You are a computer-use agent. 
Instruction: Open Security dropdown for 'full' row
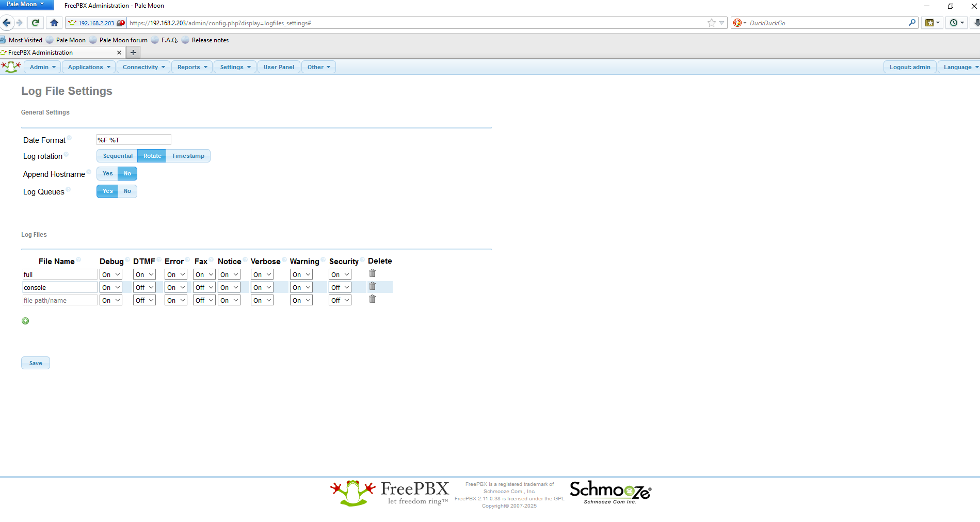[340, 274]
